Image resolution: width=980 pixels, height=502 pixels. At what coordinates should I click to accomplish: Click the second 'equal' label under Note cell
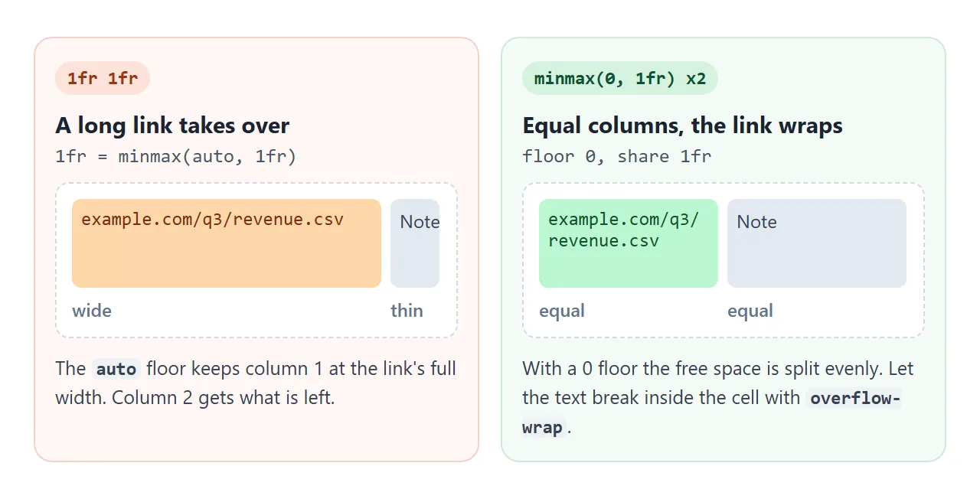coord(750,311)
